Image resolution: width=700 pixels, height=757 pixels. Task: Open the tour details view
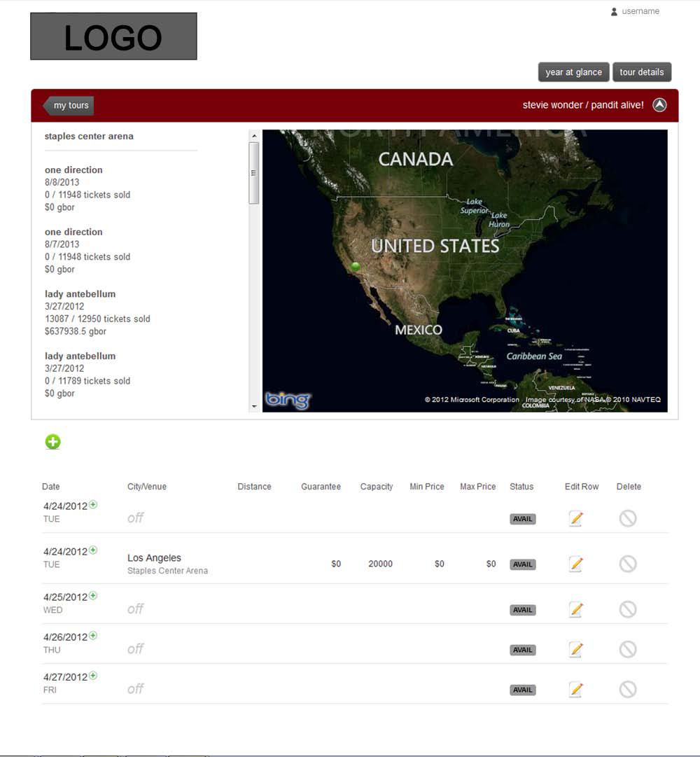(x=642, y=72)
